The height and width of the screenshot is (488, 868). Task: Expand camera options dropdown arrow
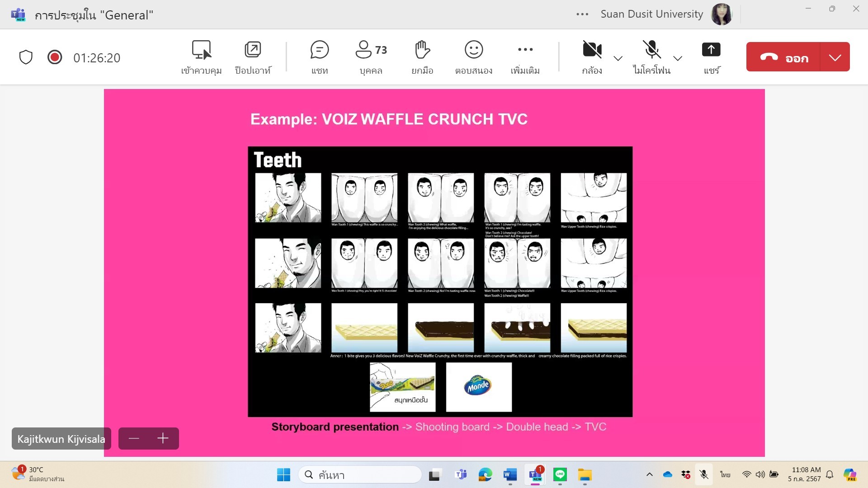(x=618, y=58)
